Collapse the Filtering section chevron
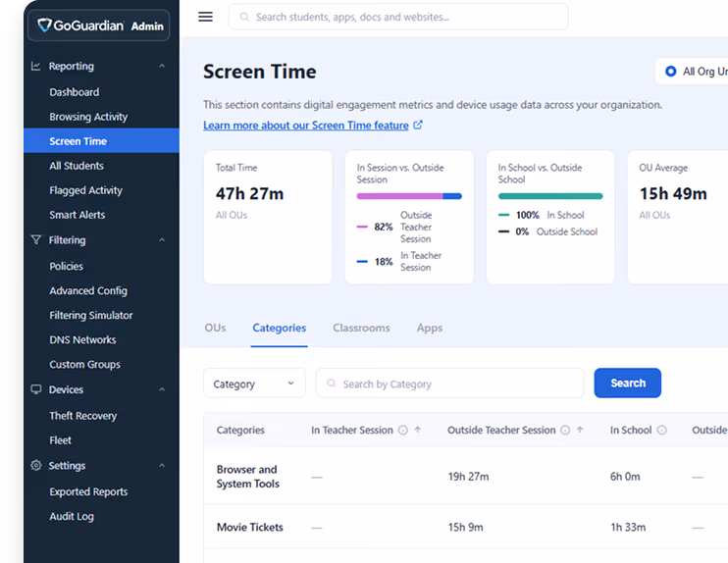The width and height of the screenshot is (728, 563). (162, 240)
